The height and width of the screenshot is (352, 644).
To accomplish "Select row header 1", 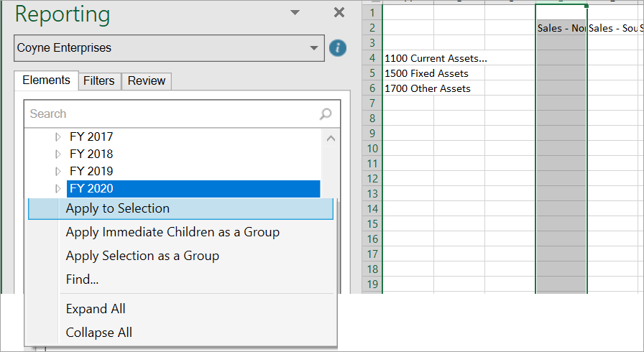I will pos(372,13).
